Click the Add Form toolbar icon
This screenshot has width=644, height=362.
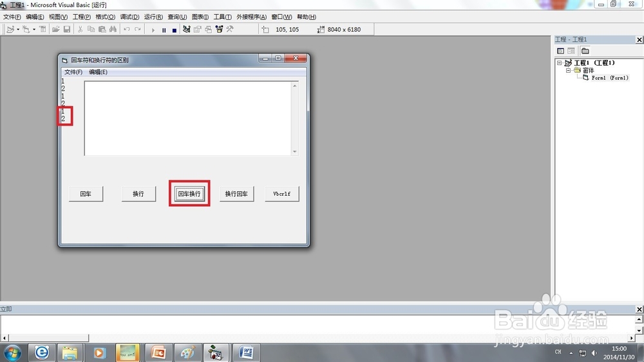(26, 30)
